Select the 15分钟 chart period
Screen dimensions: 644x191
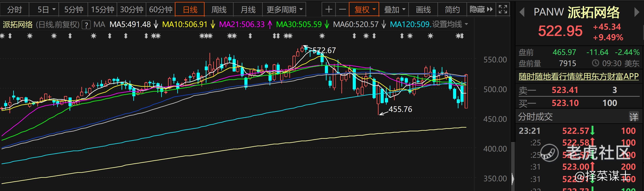(x=103, y=9)
